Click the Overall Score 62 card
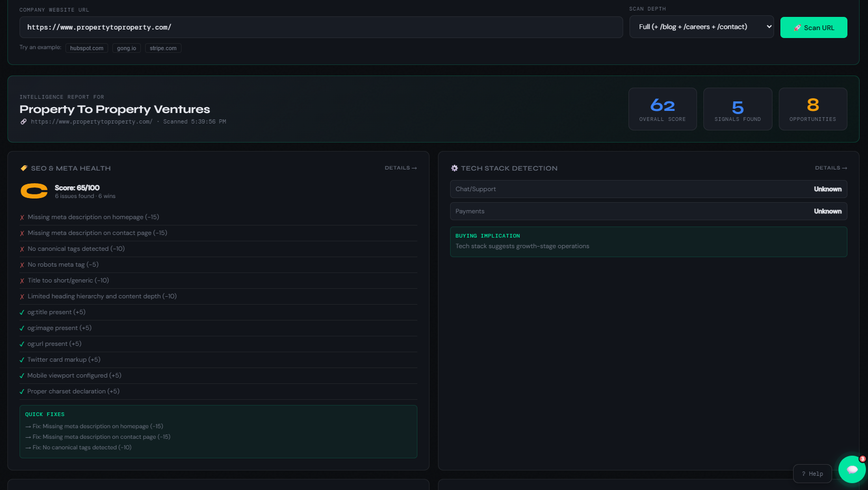Image resolution: width=868 pixels, height=490 pixels. point(662,109)
